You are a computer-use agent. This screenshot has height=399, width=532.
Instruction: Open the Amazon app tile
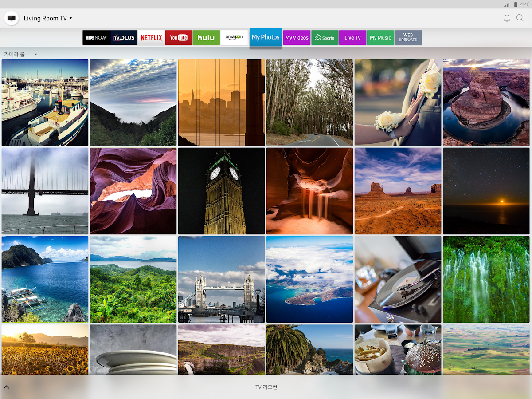point(234,38)
